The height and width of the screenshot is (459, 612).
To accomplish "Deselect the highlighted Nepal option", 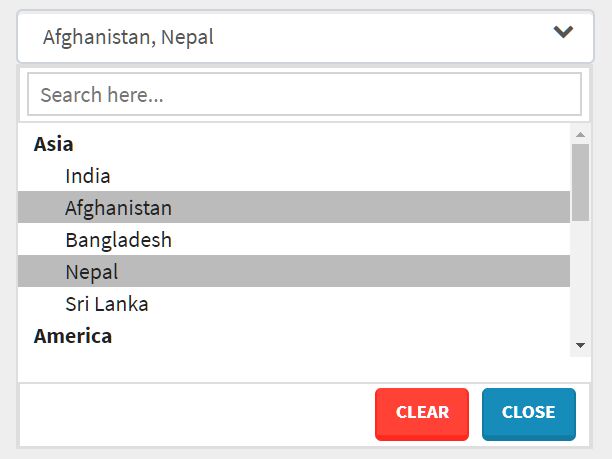I will [x=92, y=272].
